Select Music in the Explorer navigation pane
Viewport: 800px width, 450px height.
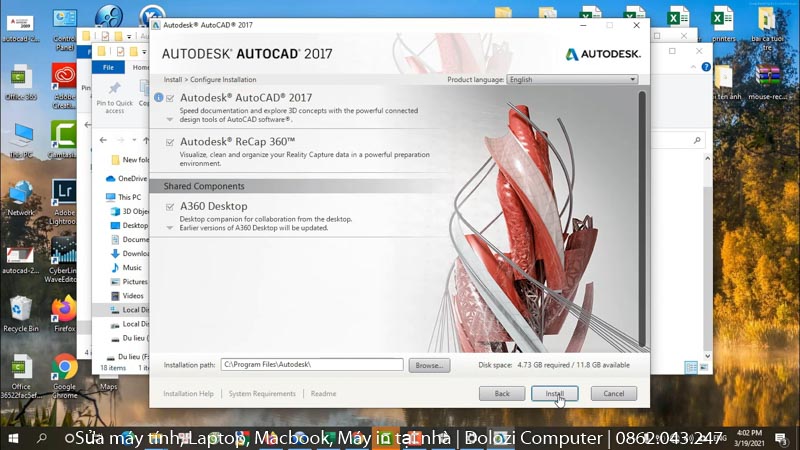pos(131,268)
